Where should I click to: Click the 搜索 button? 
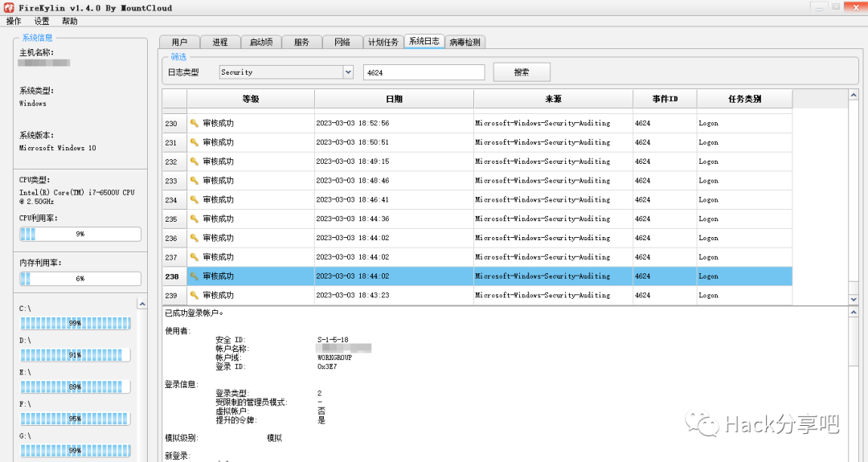point(522,72)
